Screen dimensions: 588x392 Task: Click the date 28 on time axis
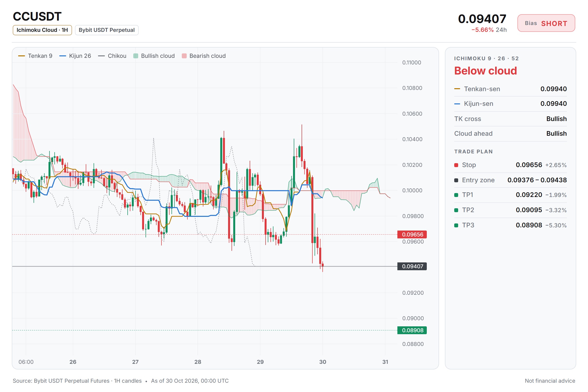[198, 362]
